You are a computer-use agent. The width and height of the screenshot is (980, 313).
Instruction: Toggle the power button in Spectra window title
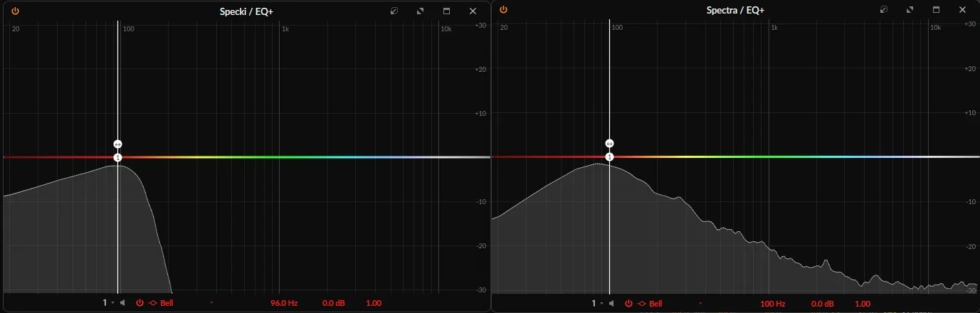click(x=503, y=10)
